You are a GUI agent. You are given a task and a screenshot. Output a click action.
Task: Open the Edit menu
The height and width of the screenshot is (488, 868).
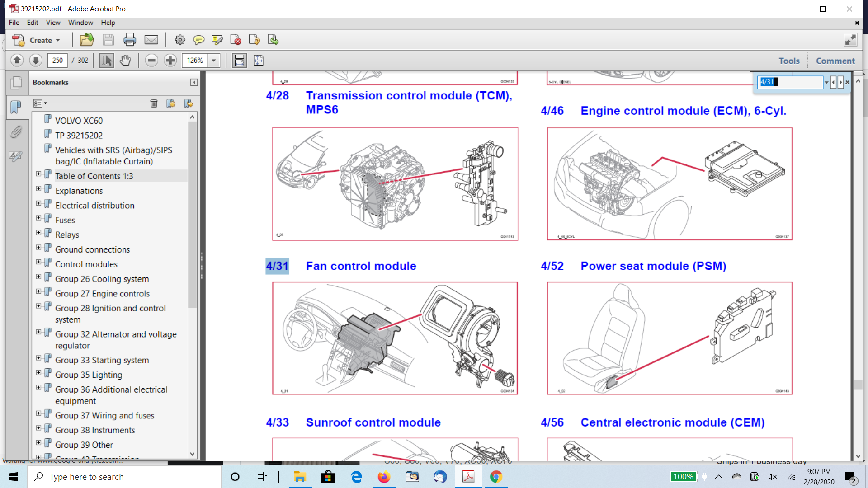[x=33, y=23]
